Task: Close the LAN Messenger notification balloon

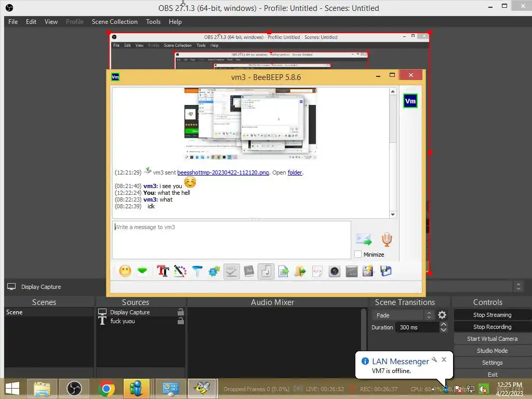Action: 444,360
